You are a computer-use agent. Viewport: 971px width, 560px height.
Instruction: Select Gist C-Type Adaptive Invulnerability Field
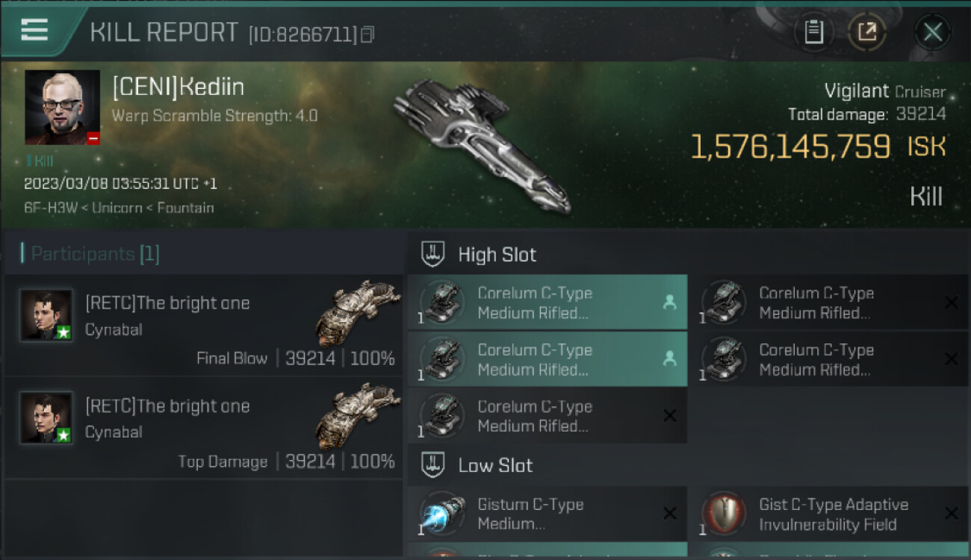[x=833, y=514]
